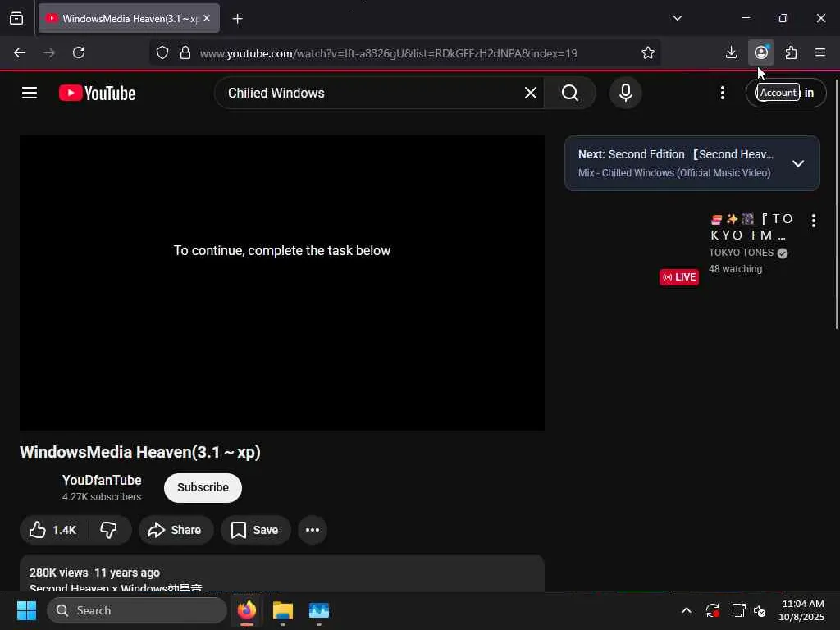
Task: Click the muted volume tray icon
Action: pyautogui.click(x=760, y=610)
